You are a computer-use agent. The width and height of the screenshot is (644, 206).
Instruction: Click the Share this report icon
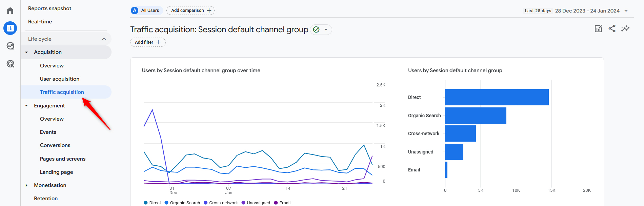(x=612, y=29)
